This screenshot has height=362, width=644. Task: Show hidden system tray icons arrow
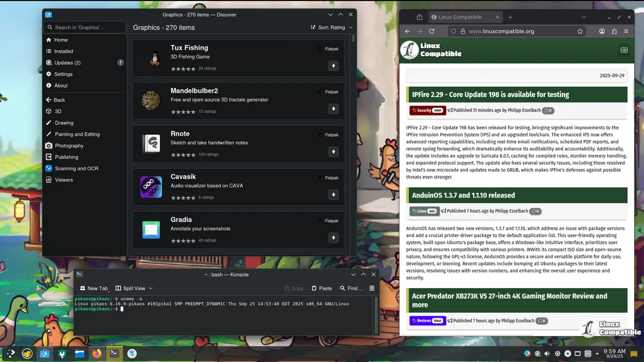pos(597,353)
